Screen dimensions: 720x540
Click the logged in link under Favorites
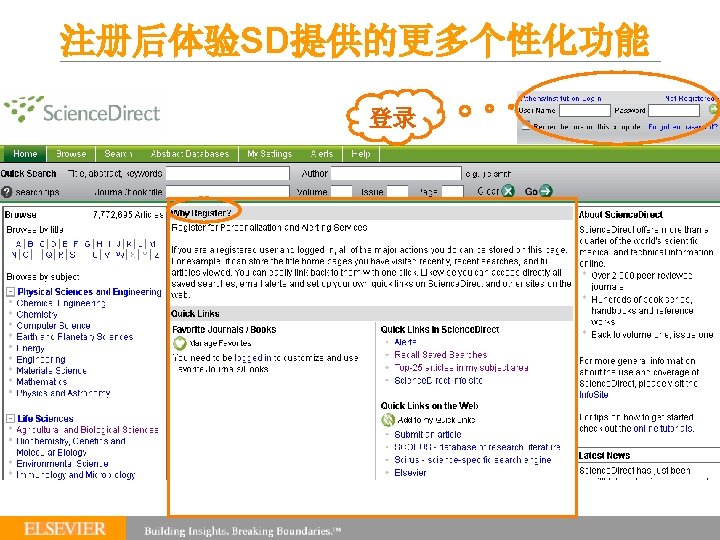252,358
